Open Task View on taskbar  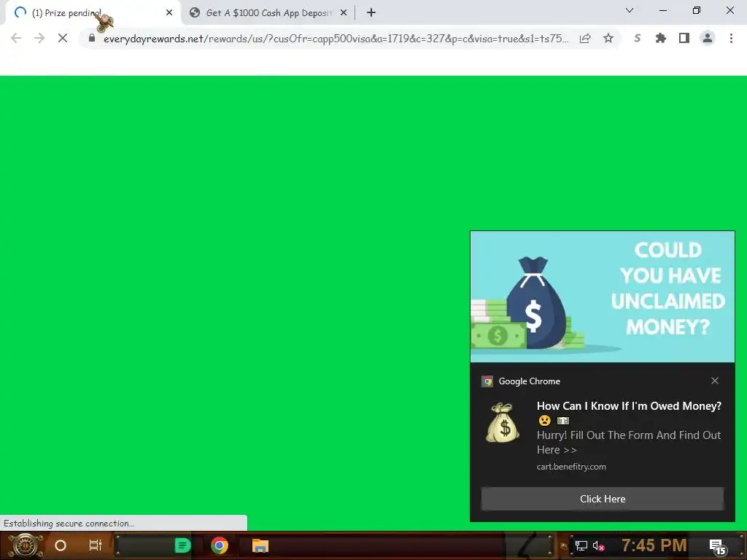point(96,545)
